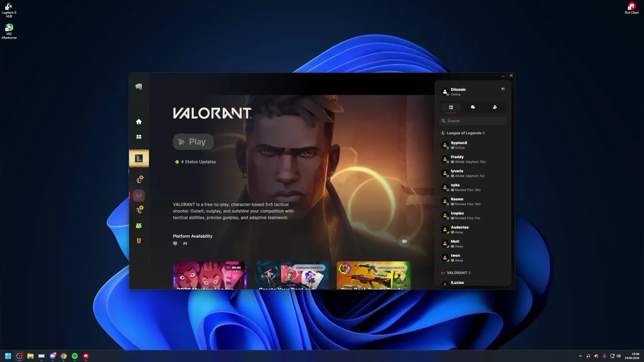
Task: Open Google Chrome from the taskbar
Action: [x=63, y=356]
